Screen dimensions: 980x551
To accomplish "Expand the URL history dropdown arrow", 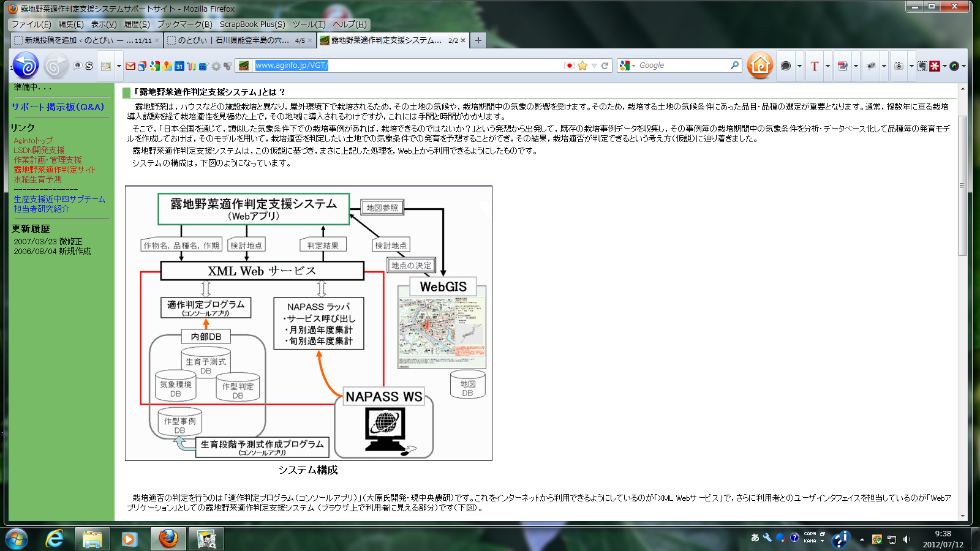I will (x=594, y=66).
